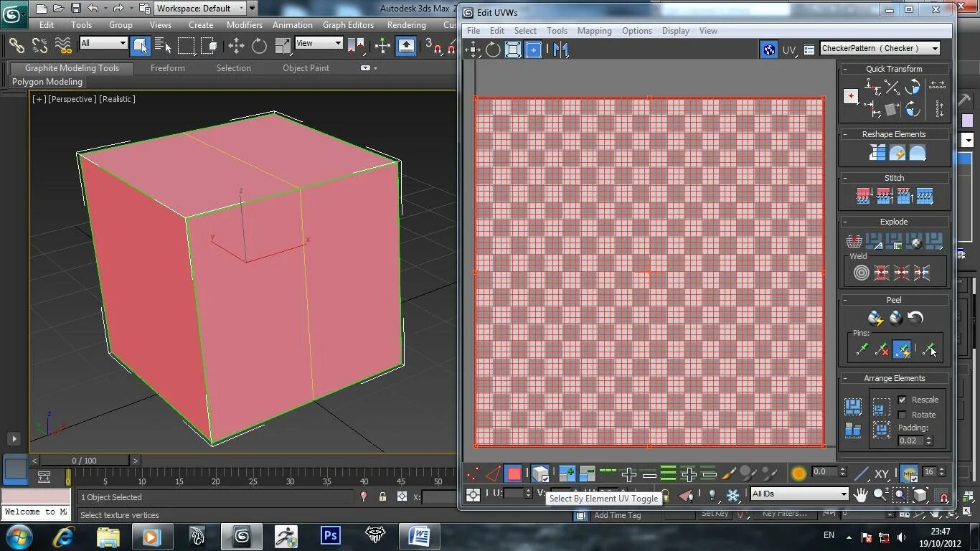The image size is (980, 551).
Task: Click the snowflake Freeze Selected icon
Action: (x=732, y=495)
